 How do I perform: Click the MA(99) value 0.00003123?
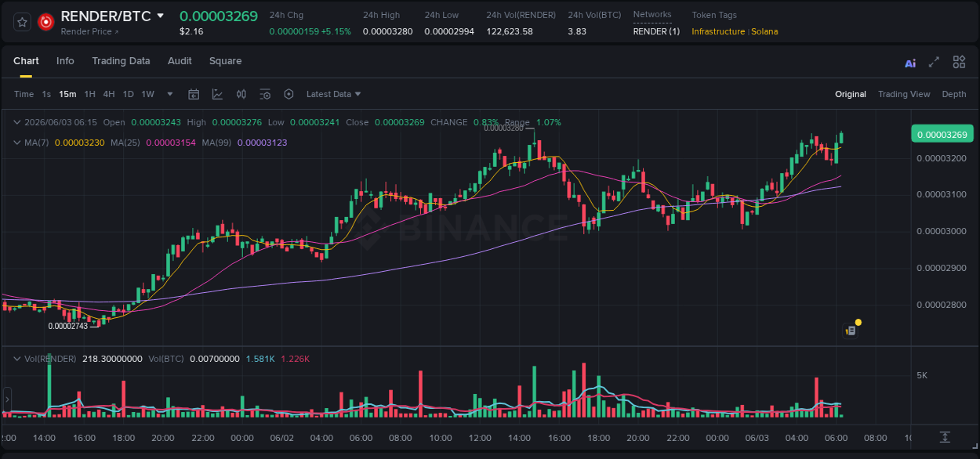pyautogui.click(x=262, y=143)
